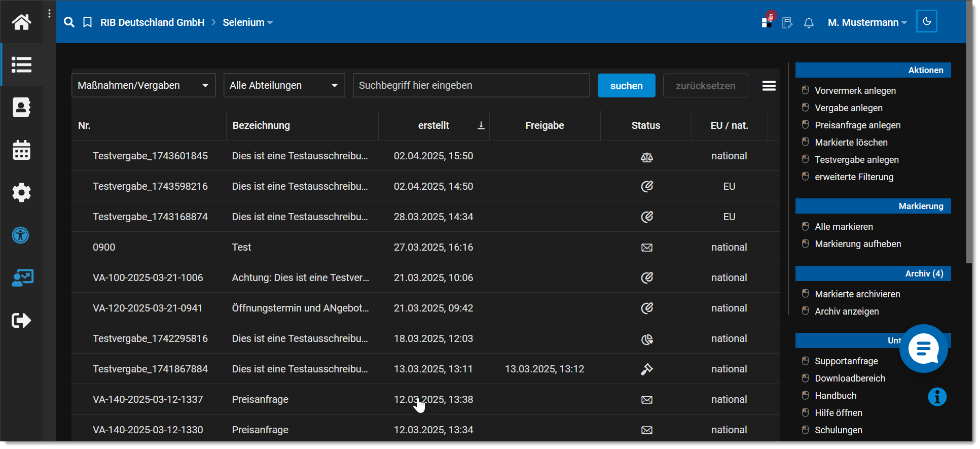The image size is (980, 449).
Task: Click the logout icon in sidebar
Action: [21, 320]
